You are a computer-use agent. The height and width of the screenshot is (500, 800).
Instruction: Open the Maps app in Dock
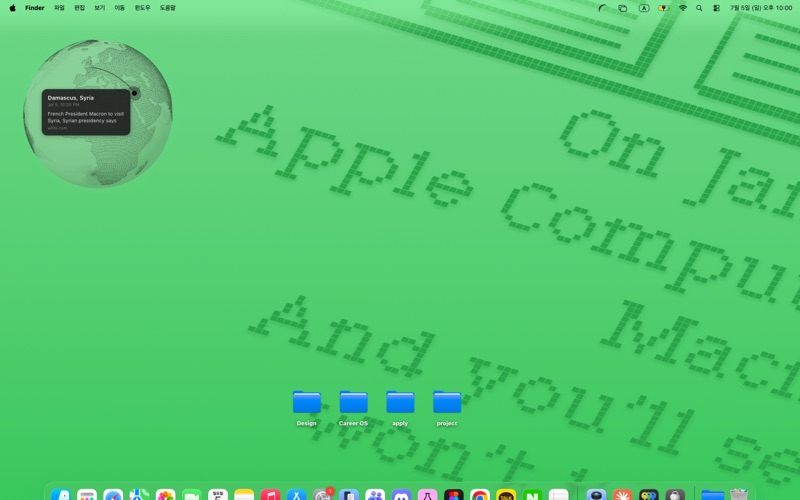click(139, 496)
